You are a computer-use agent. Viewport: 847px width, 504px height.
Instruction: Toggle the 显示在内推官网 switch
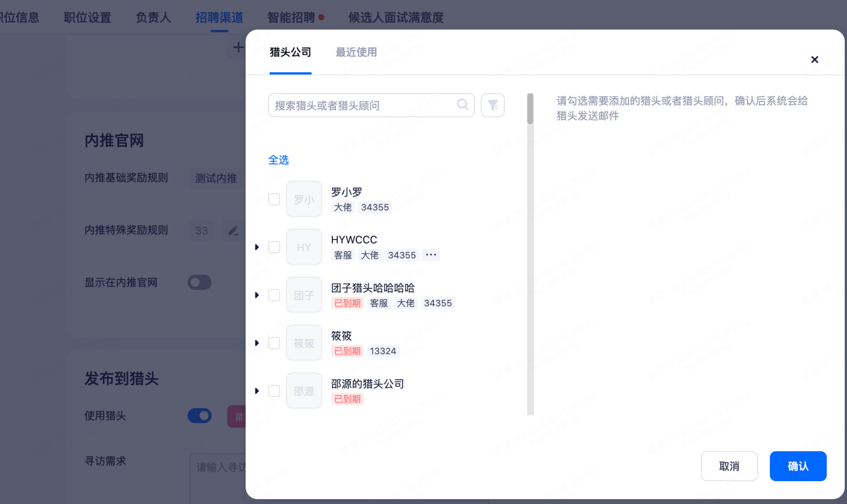(199, 282)
